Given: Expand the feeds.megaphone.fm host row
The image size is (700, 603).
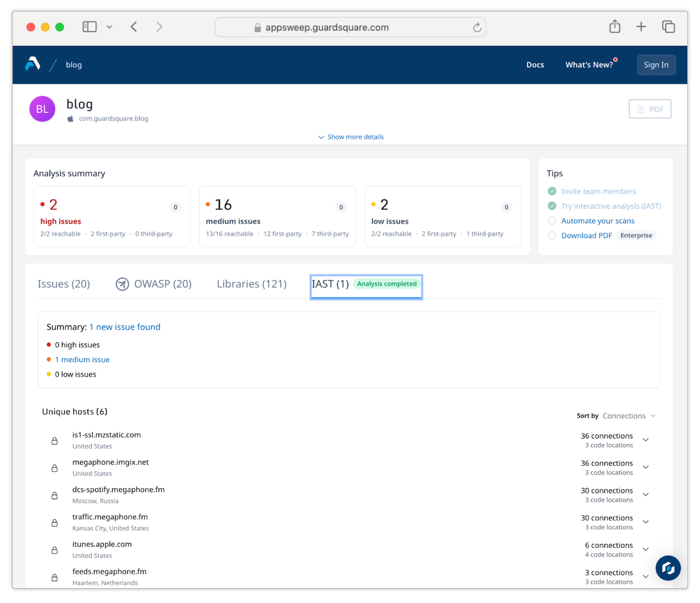Looking at the screenshot, I should [x=646, y=577].
